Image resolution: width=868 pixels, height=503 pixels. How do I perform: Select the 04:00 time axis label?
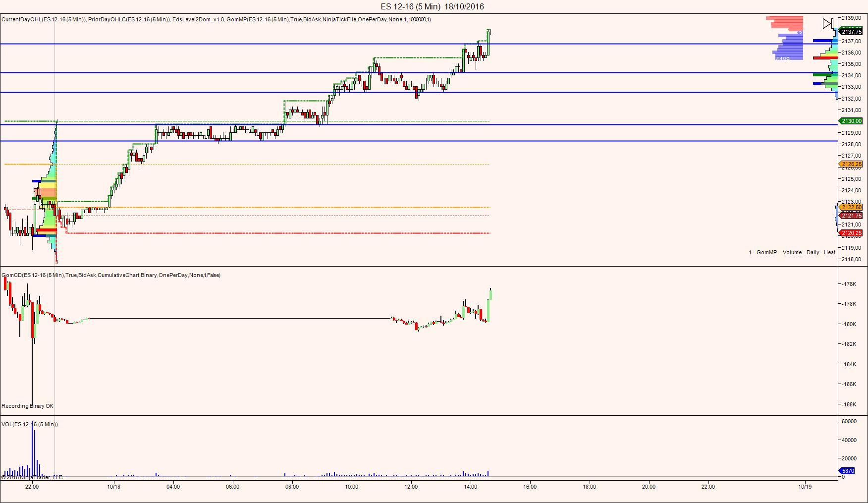coord(173,487)
